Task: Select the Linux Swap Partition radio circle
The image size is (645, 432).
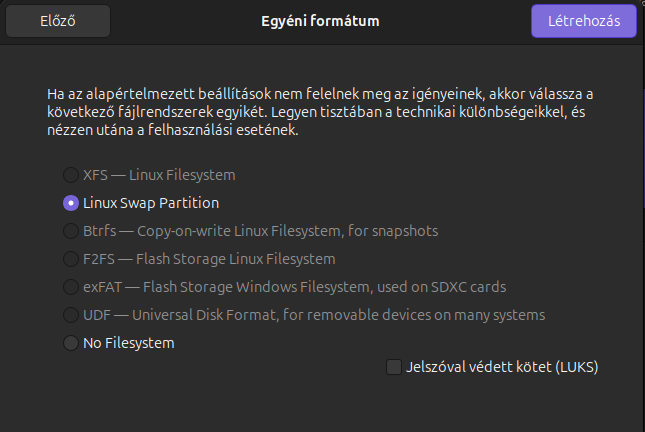Action: click(x=71, y=203)
